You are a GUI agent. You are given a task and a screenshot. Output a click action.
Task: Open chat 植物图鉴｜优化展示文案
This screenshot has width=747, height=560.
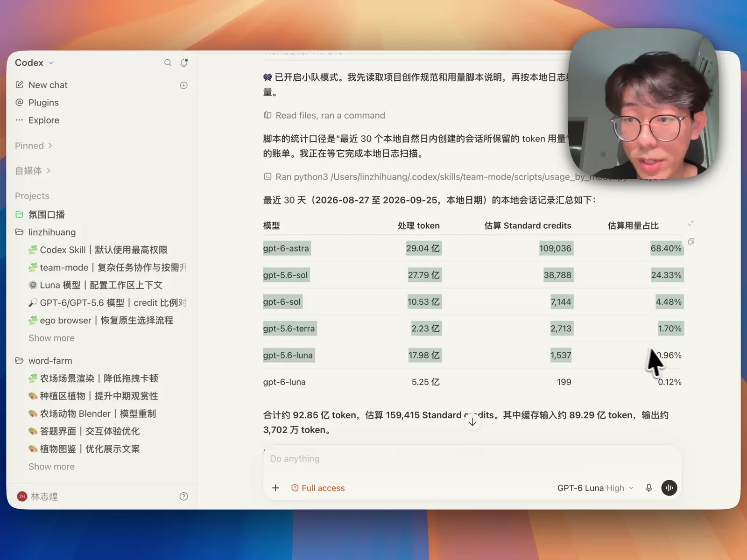[x=84, y=448]
